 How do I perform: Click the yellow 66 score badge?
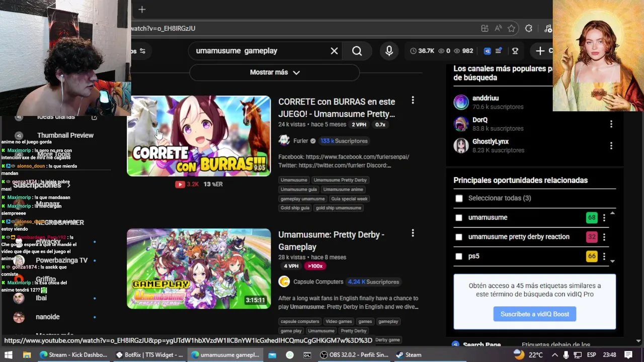pyautogui.click(x=591, y=256)
